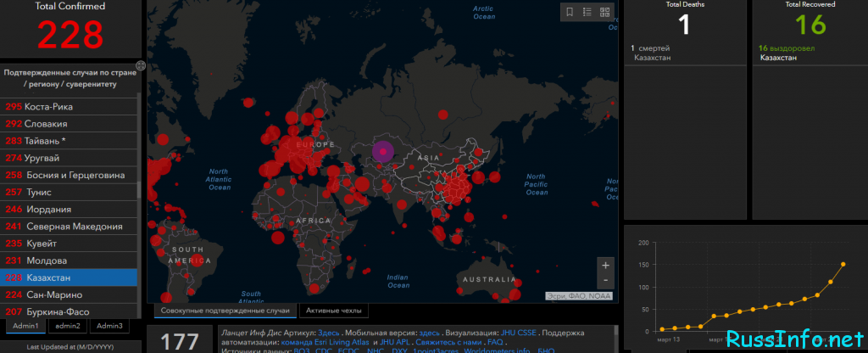Select Босния и Герцеговина row
This screenshot has height=353, width=868.
(69, 175)
